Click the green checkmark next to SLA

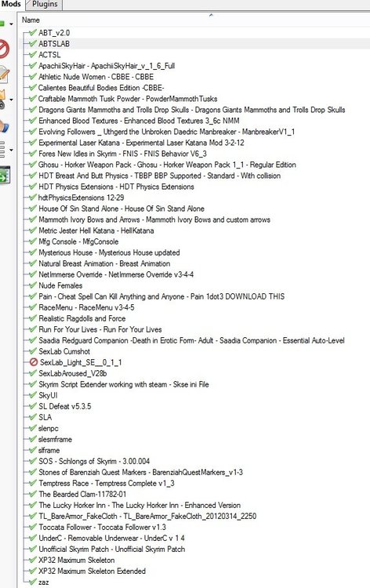click(33, 417)
